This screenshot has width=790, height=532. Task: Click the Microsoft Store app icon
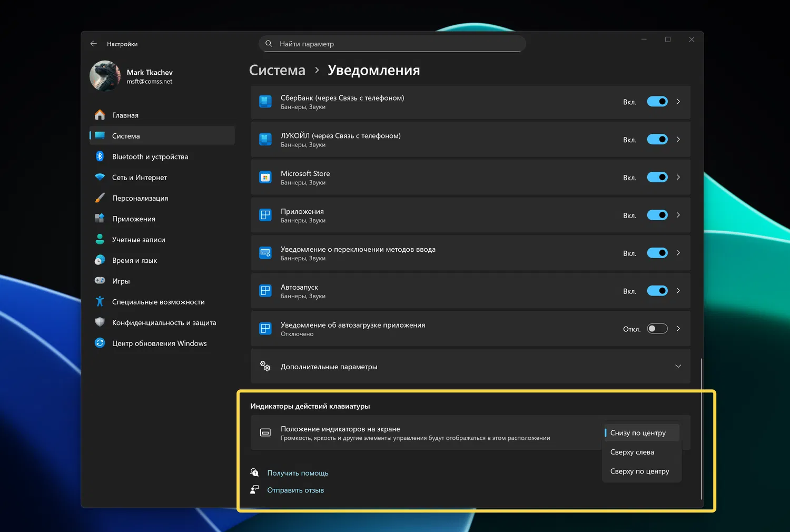pos(265,178)
